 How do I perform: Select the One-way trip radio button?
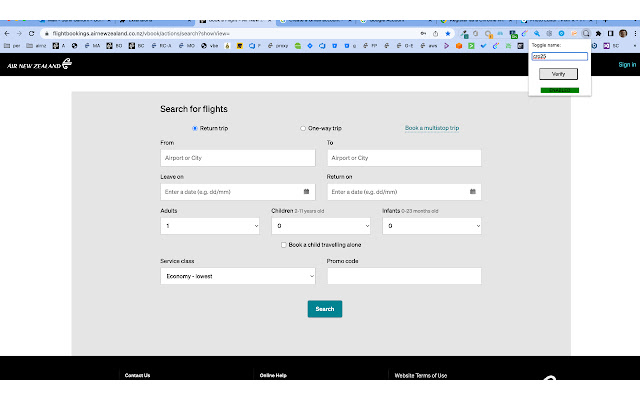coord(303,128)
